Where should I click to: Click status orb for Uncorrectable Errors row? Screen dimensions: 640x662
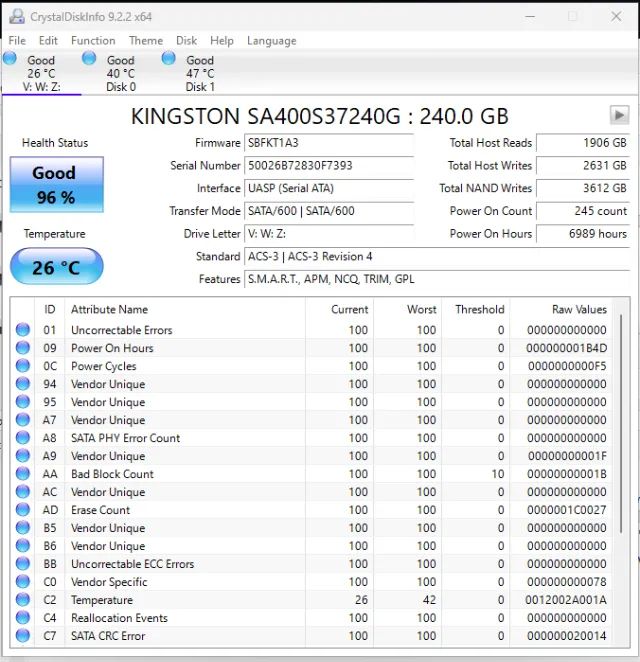tap(23, 330)
